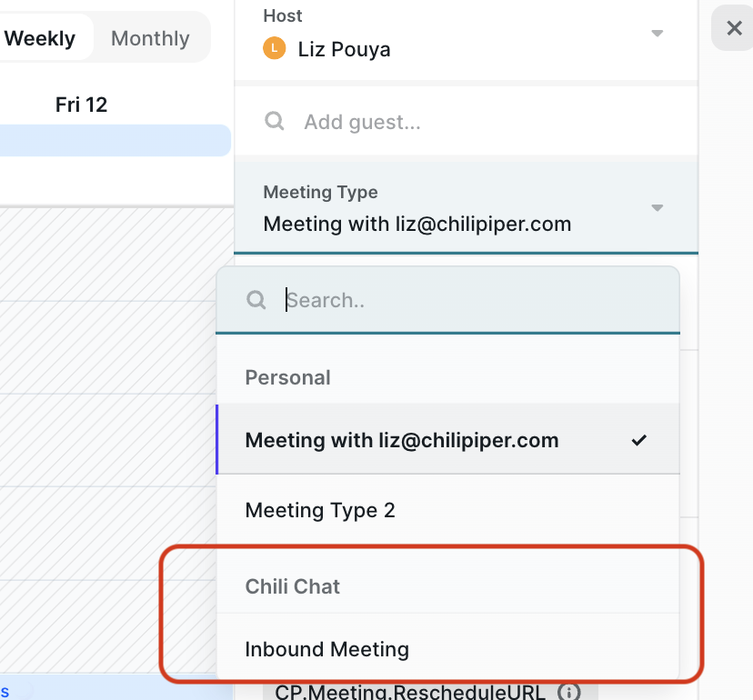Close the panel with the X icon
Viewport: 753px width, 700px height.
pos(734,28)
